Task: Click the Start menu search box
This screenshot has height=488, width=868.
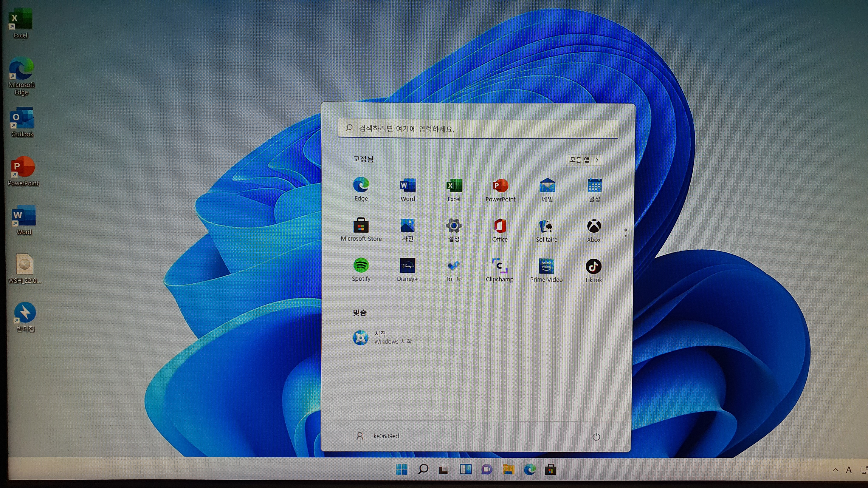Action: pyautogui.click(x=478, y=128)
